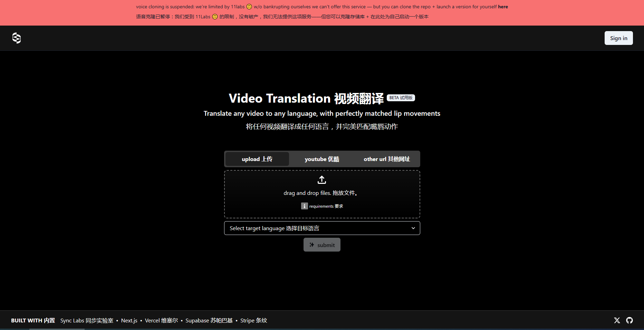Visit the Next.js footer link

129,320
